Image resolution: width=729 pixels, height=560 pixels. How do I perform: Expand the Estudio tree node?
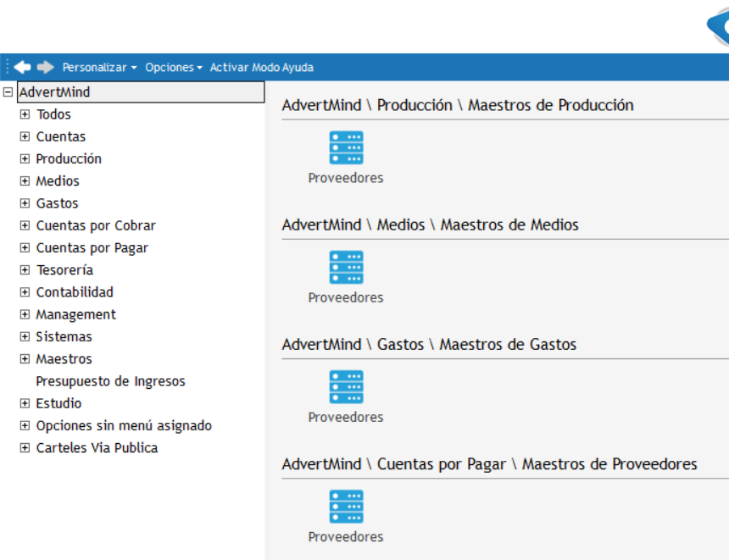tap(25, 403)
